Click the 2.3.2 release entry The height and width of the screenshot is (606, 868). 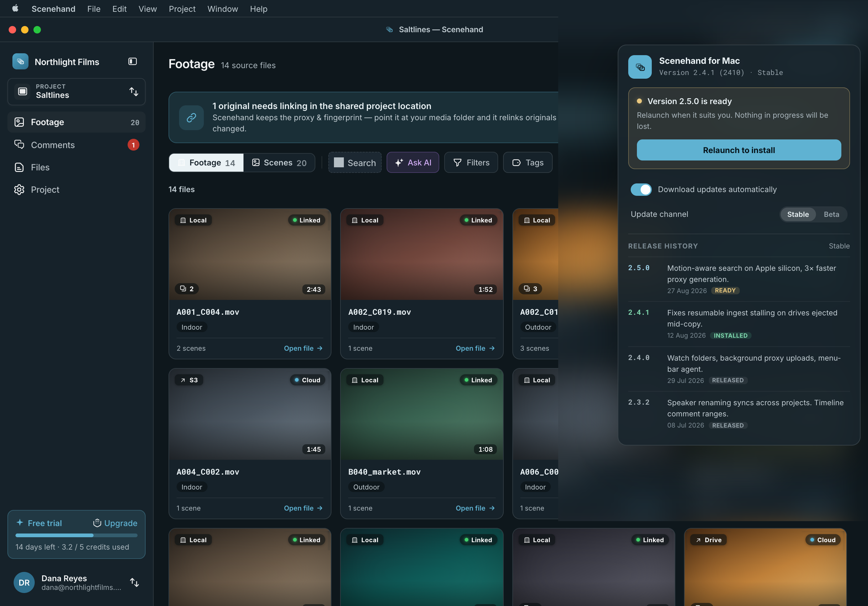pos(739,414)
